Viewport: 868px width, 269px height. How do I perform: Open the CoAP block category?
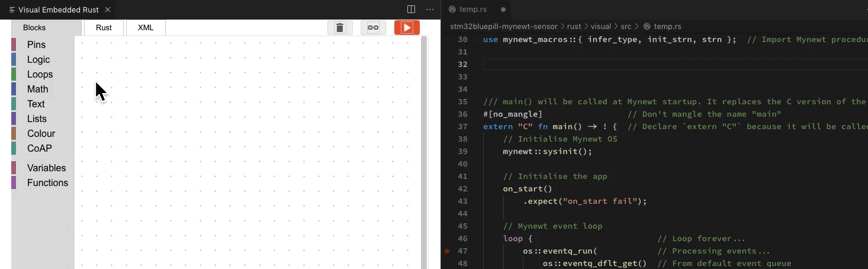point(39,149)
